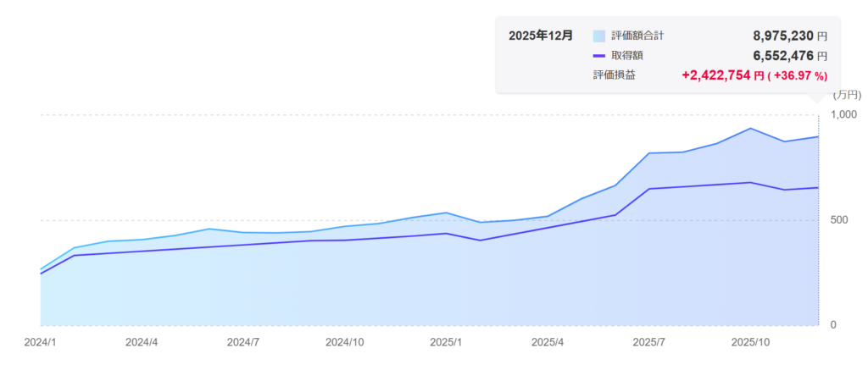Click the 2024/4 x-axis label

click(142, 343)
